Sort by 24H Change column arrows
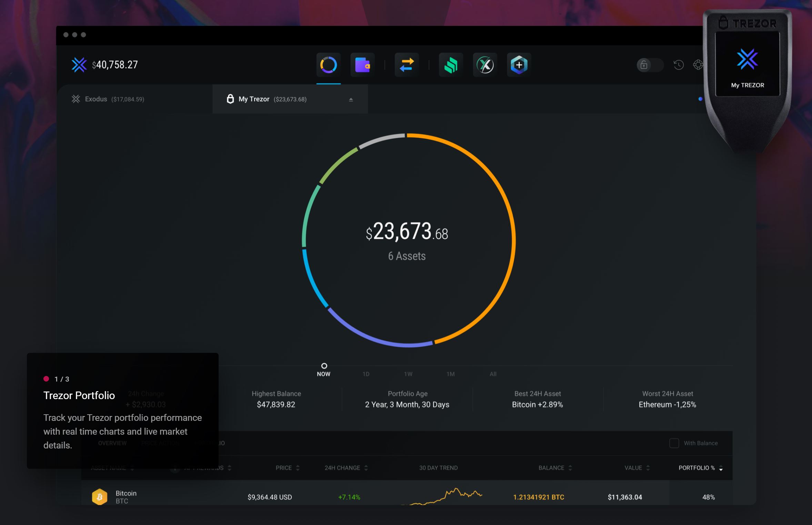The image size is (812, 525). coord(366,468)
